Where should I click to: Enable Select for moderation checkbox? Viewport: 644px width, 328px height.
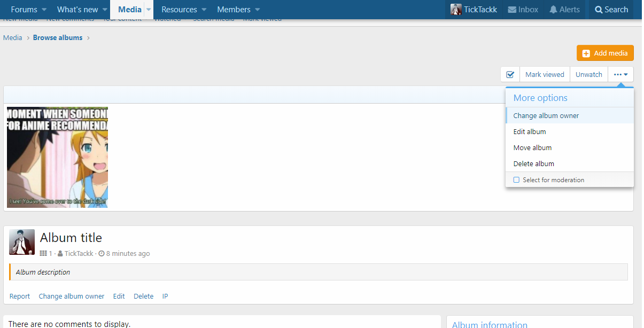pos(516,180)
